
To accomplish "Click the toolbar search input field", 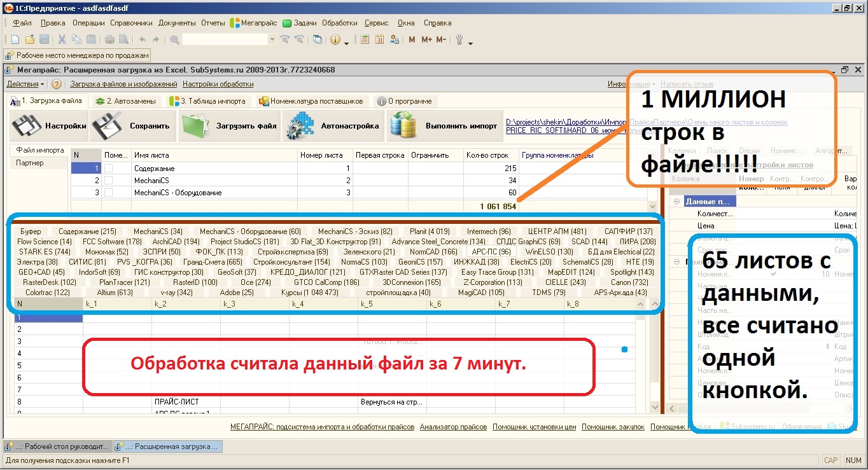I will coord(225,39).
